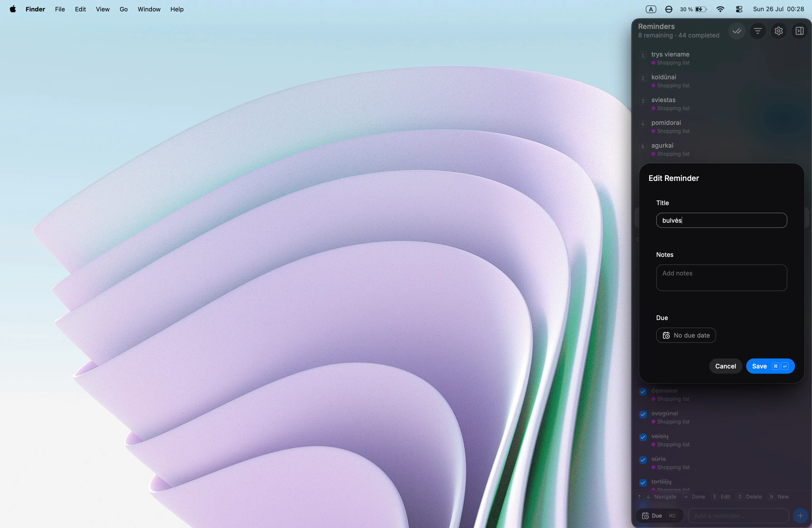This screenshot has height=528, width=812.
Task: Click the Done shortcut hint in footer
Action: (x=694, y=497)
